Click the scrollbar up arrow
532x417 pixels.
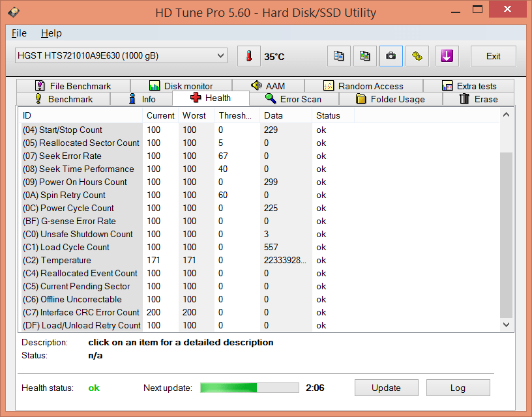(506, 115)
